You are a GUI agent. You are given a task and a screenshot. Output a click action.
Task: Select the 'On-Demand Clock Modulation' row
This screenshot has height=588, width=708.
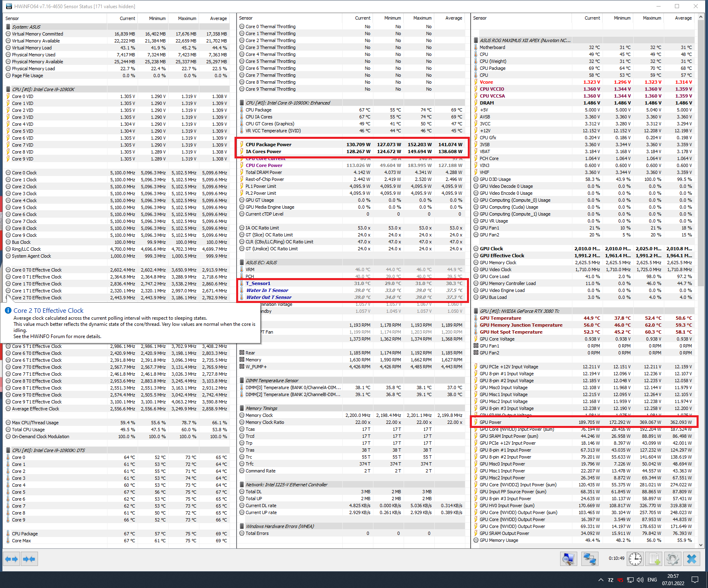[116, 437]
